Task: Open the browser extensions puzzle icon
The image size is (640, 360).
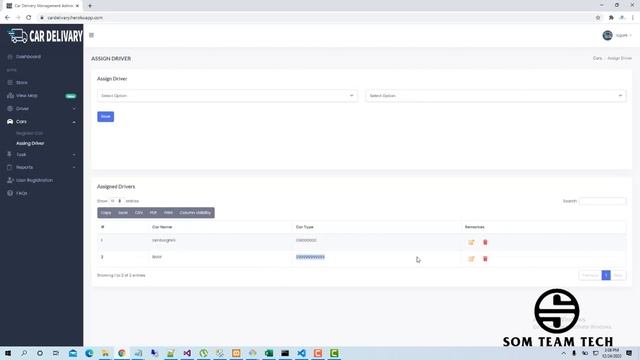Action: [x=611, y=18]
